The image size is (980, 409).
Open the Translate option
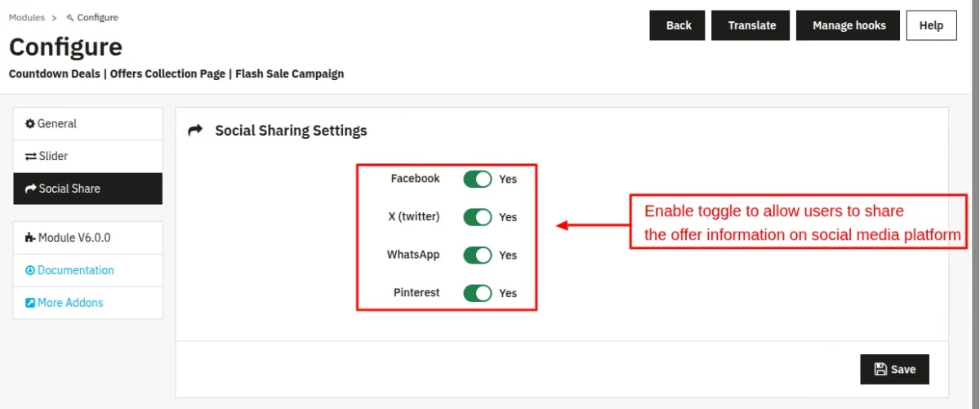click(x=751, y=25)
